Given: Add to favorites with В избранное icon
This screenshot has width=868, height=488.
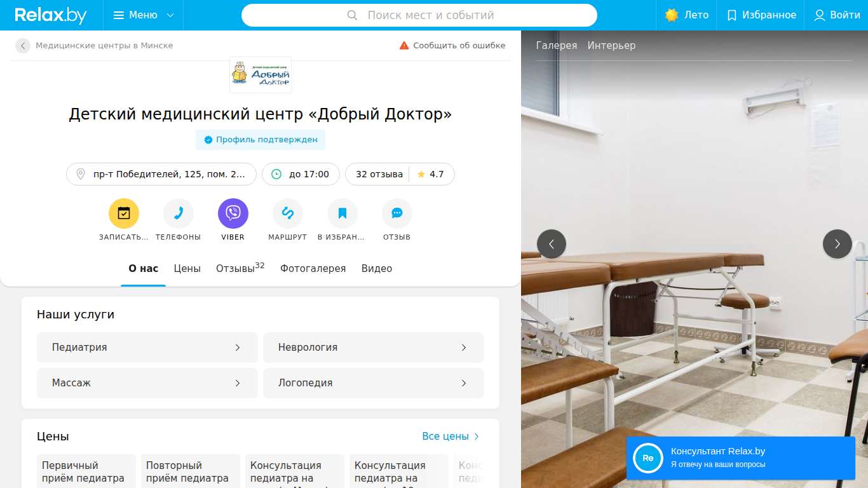Looking at the screenshot, I should pyautogui.click(x=342, y=213).
